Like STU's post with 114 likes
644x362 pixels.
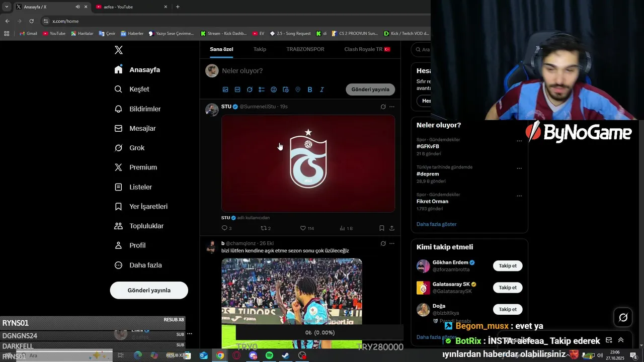tap(307, 228)
